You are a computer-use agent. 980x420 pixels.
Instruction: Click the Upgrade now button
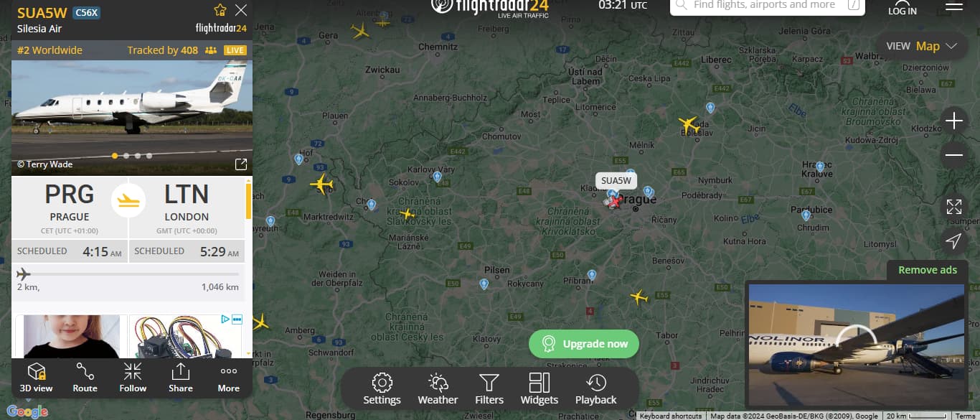click(584, 344)
